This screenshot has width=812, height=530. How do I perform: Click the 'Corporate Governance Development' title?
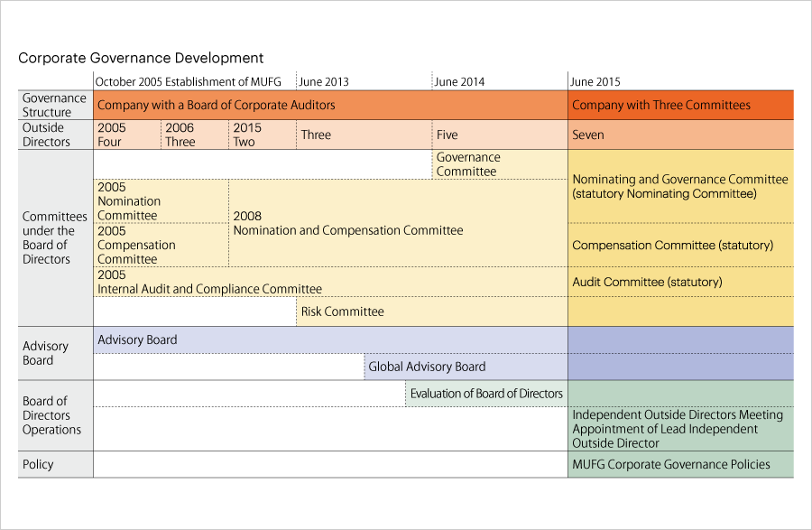(x=141, y=58)
